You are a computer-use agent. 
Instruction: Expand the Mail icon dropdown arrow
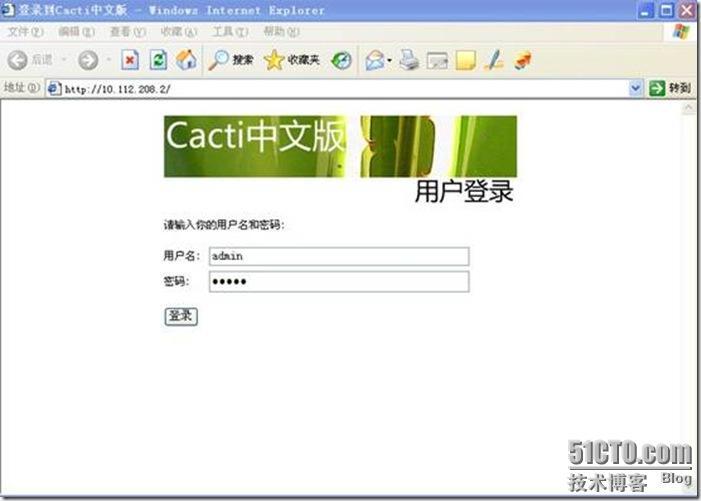[389, 60]
